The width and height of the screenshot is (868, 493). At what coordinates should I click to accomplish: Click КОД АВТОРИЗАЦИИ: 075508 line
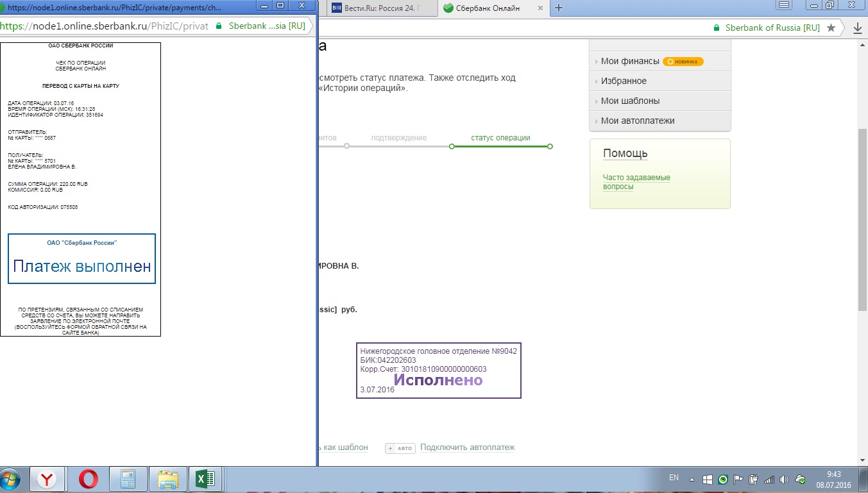(43, 207)
